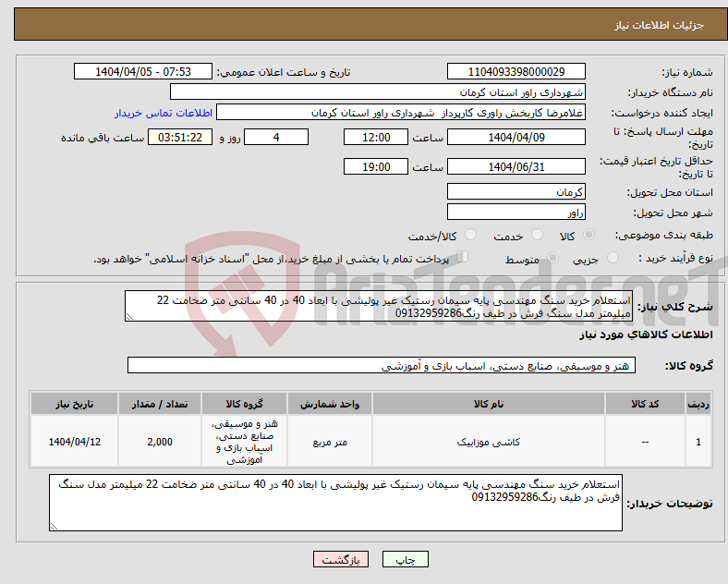Click the delivery province field کرمان

pos(516,191)
